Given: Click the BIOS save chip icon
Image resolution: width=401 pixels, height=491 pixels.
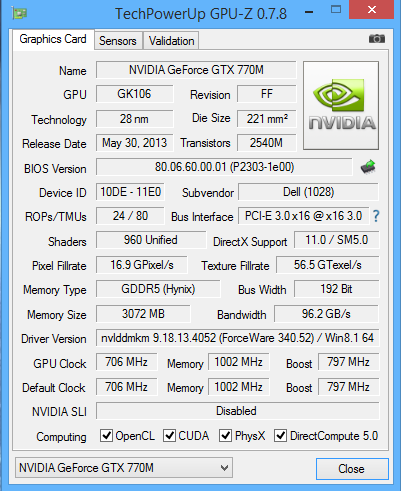Looking at the screenshot, I should pos(368,167).
